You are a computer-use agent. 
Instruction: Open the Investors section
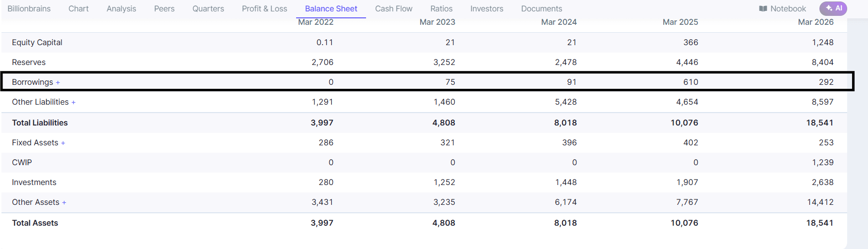487,9
